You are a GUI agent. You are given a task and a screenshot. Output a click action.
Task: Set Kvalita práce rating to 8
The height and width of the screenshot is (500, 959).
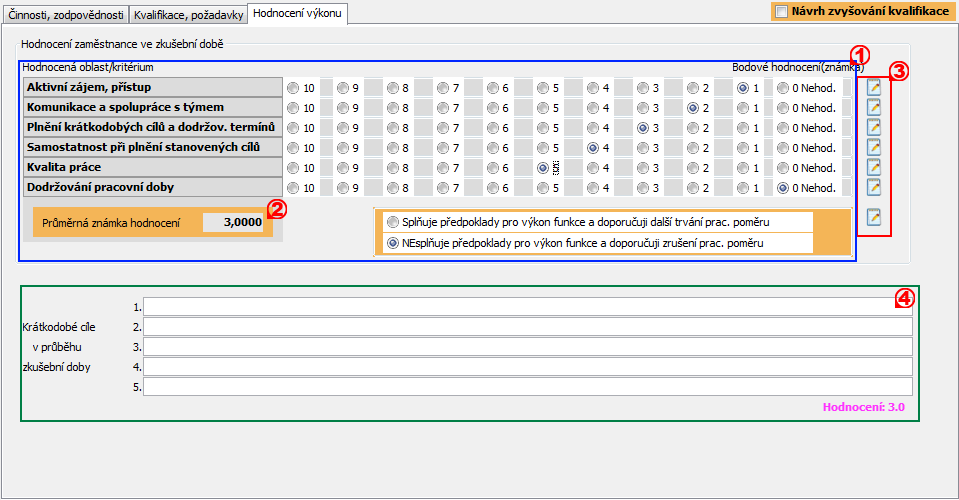[393, 168]
